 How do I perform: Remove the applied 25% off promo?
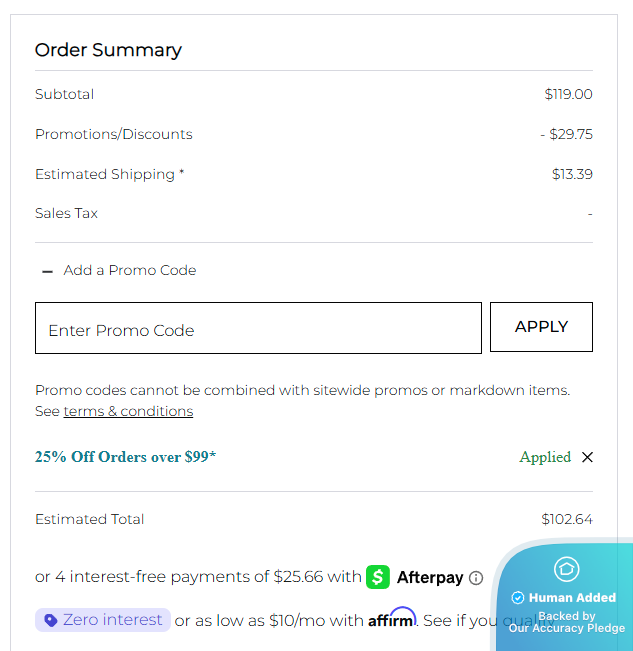587,457
